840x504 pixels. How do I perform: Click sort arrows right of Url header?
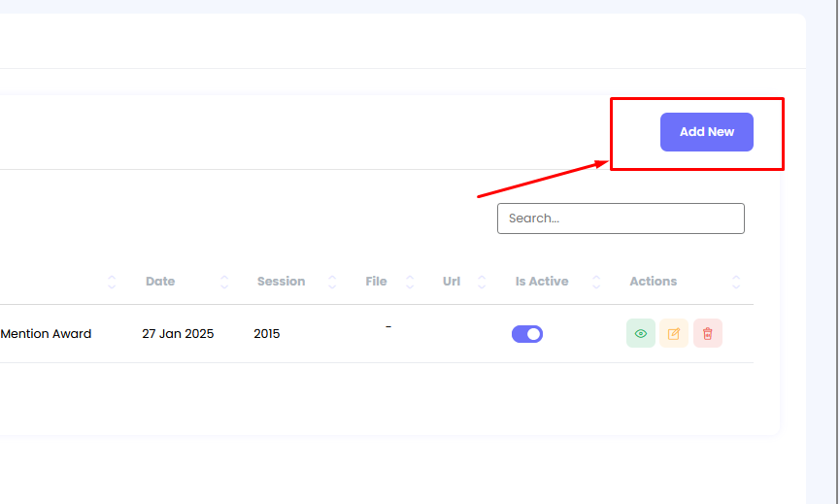coord(482,282)
